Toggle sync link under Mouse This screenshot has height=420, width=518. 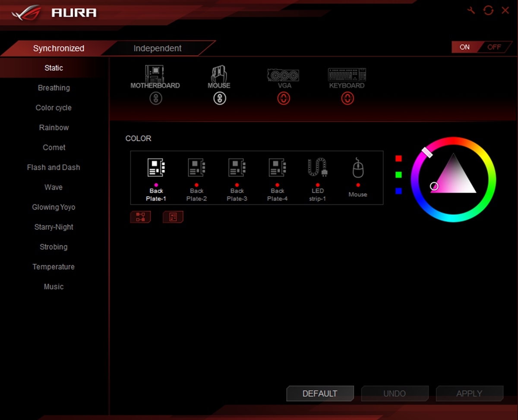[219, 99]
